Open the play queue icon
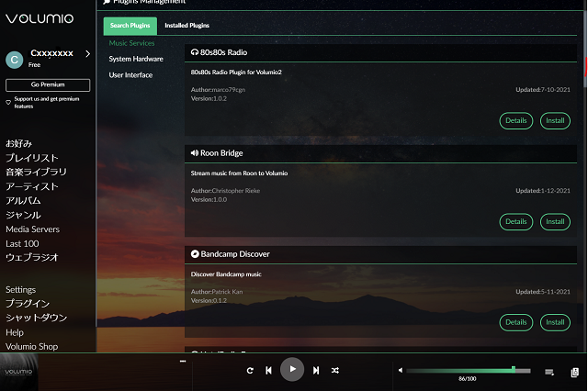 tap(549, 372)
